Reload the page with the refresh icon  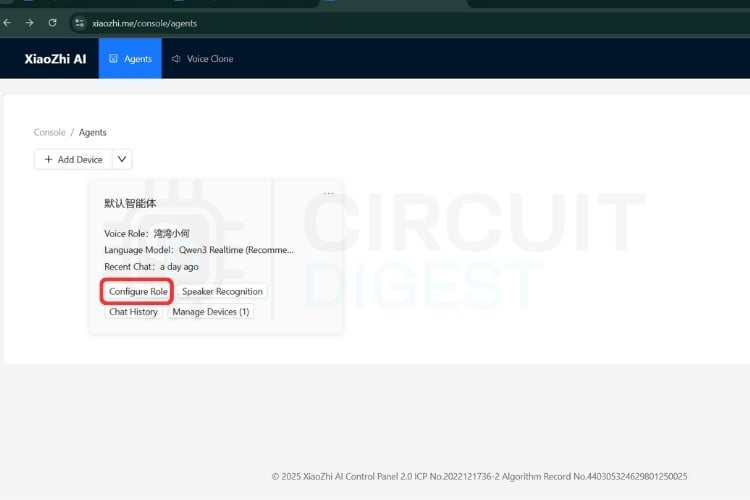pos(53,23)
